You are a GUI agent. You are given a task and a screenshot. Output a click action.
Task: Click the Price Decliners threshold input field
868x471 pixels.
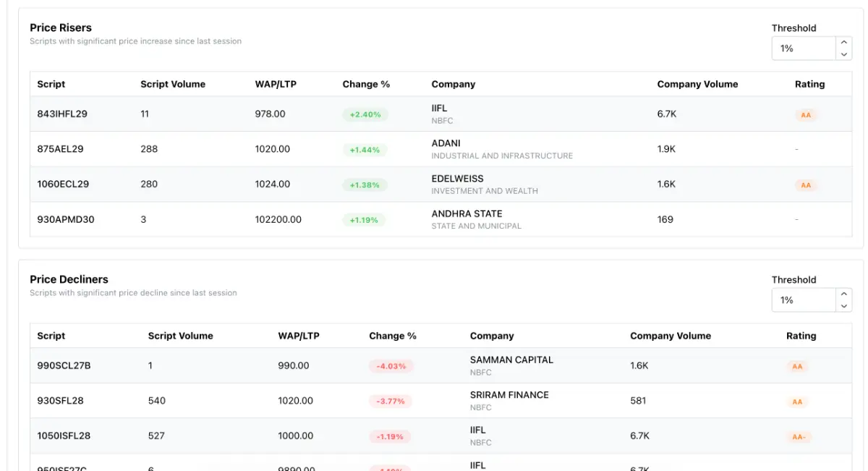point(804,300)
